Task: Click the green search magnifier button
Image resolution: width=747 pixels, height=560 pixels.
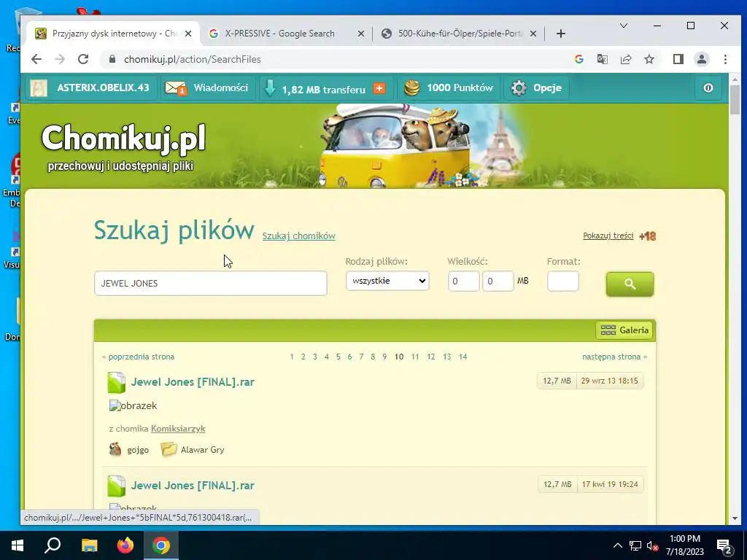Action: pyautogui.click(x=630, y=284)
